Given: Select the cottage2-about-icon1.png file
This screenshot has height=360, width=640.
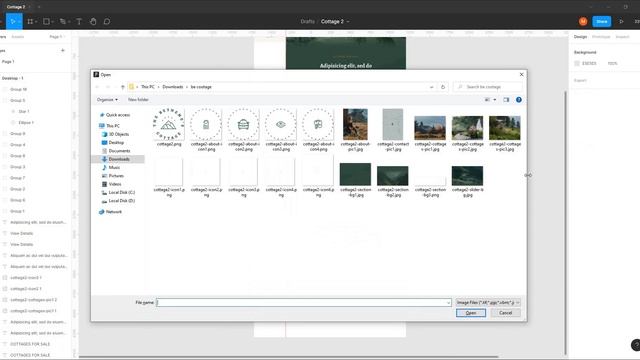Looking at the screenshot, I should [x=206, y=130].
